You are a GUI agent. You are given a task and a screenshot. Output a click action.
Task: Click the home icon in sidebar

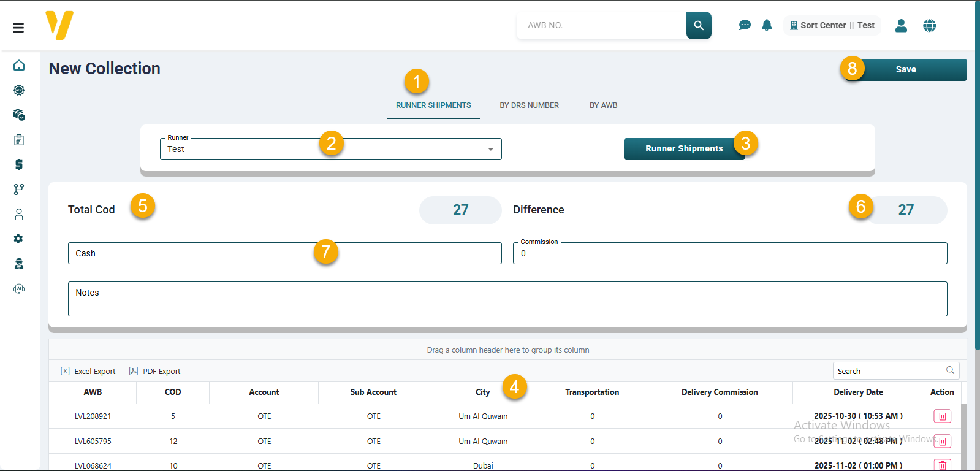click(x=19, y=66)
